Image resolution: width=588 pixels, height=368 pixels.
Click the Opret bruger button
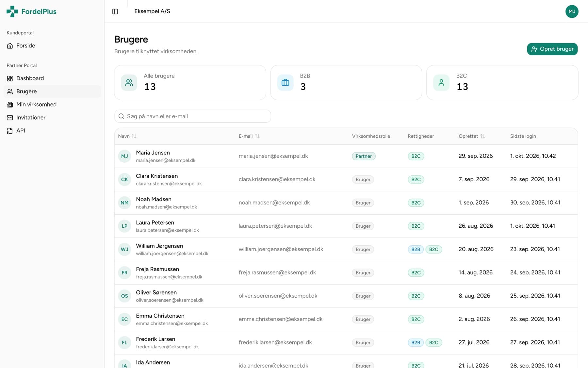[552, 49]
